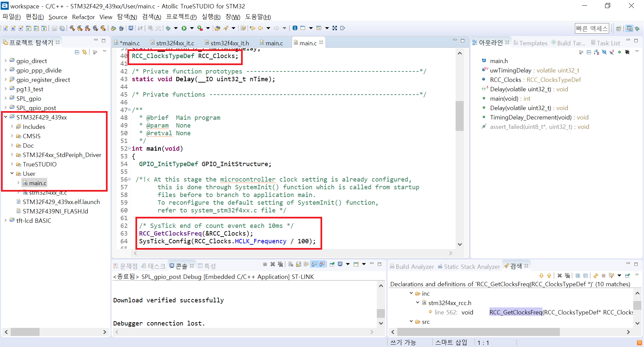Viewport: 644px width, 347px height.
Task: Select the line 562 RCC_GetClocksFreq search match
Action: pos(530,312)
